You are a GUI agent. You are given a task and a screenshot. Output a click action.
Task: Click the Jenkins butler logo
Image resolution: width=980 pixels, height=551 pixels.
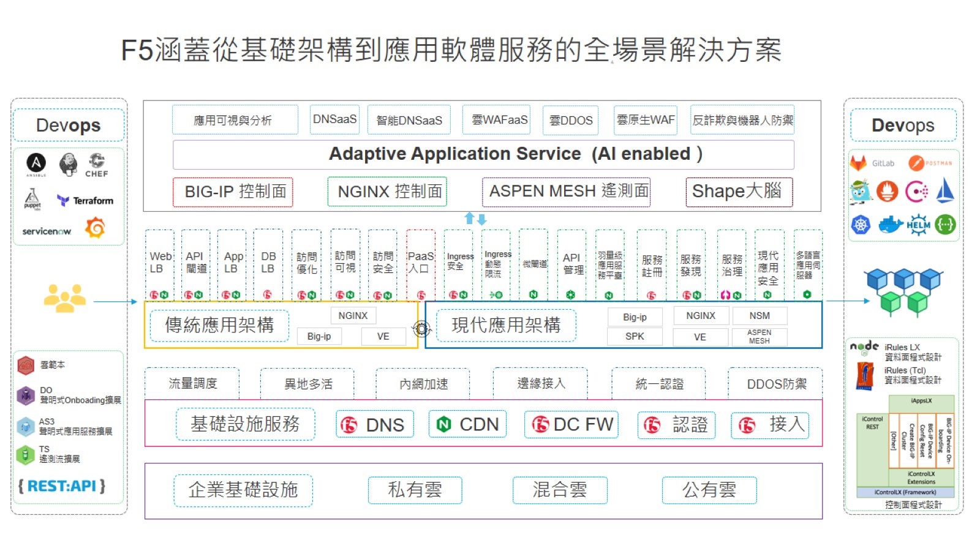(x=68, y=164)
